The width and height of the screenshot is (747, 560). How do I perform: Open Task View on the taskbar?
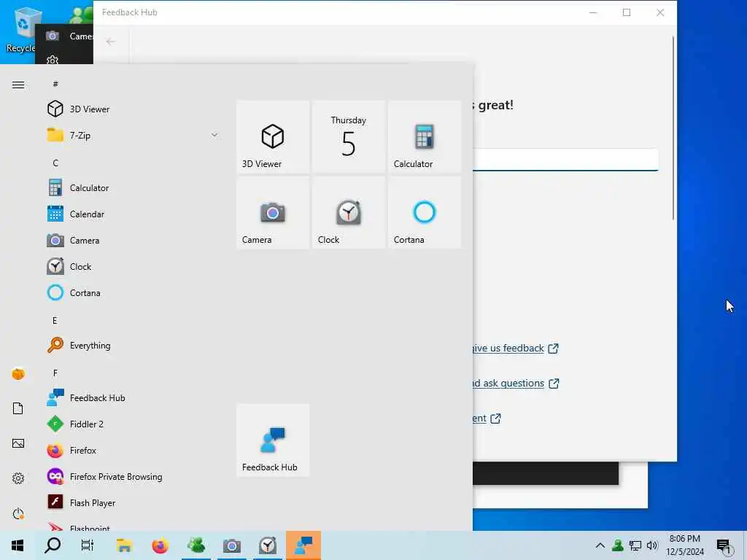88,545
